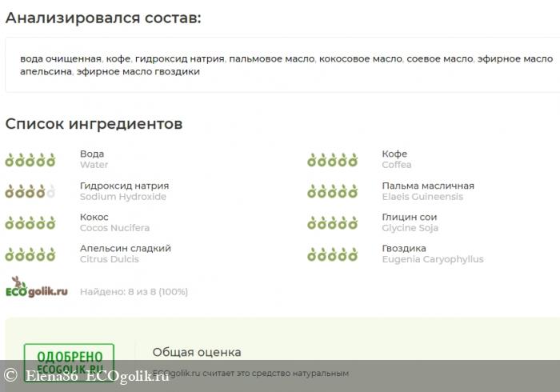
Task: Click the rating icons beside Кокос
Action: pos(30,223)
